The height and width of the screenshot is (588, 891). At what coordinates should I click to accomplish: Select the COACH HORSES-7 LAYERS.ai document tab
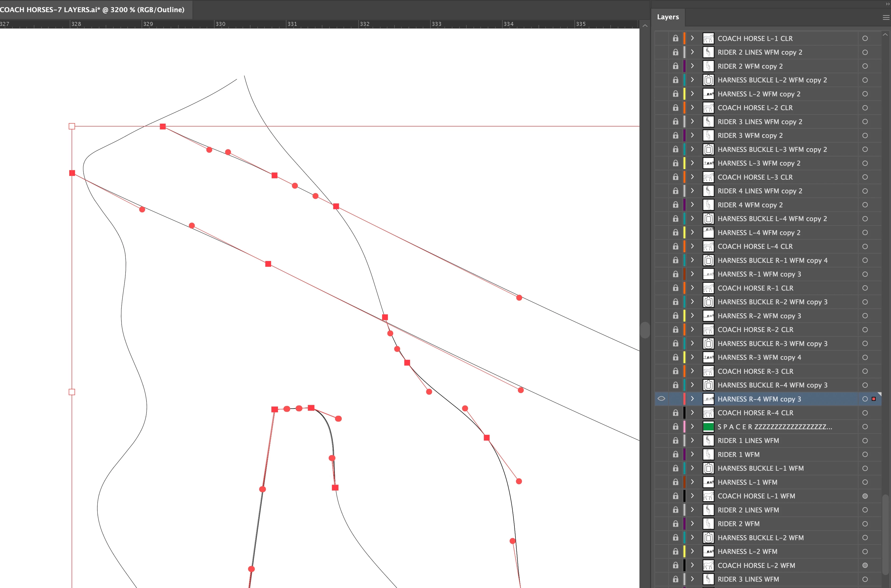click(92, 10)
